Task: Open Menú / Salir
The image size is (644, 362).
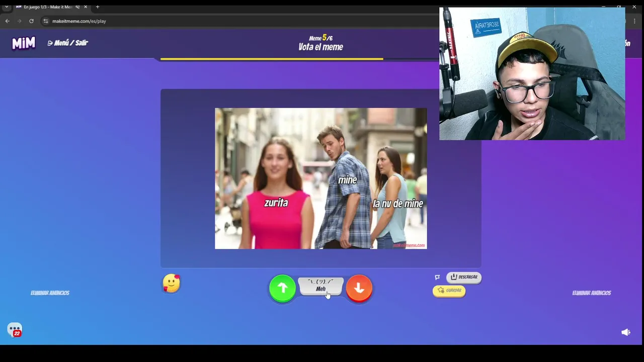Action: [x=68, y=43]
